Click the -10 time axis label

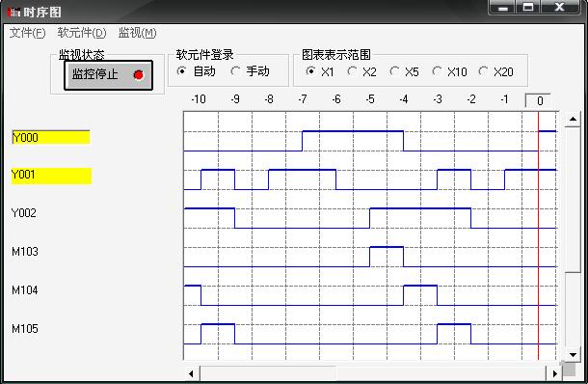coord(199,99)
